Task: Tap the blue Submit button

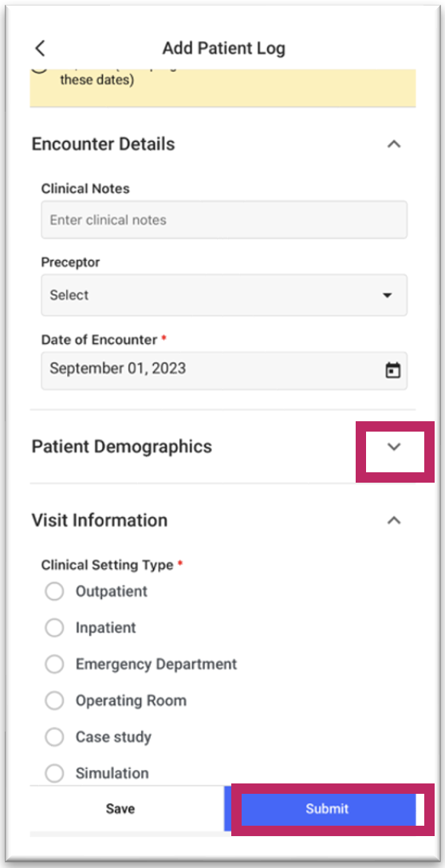Action: pyautogui.click(x=327, y=809)
